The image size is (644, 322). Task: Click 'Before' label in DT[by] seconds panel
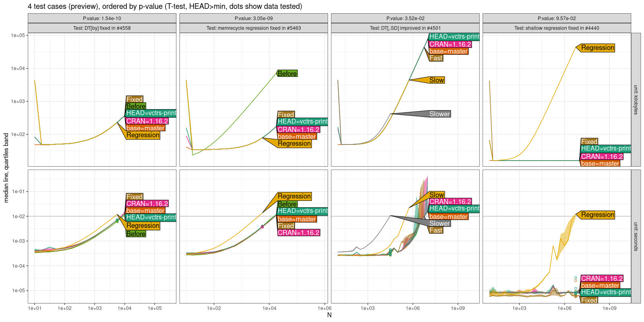[136, 234]
